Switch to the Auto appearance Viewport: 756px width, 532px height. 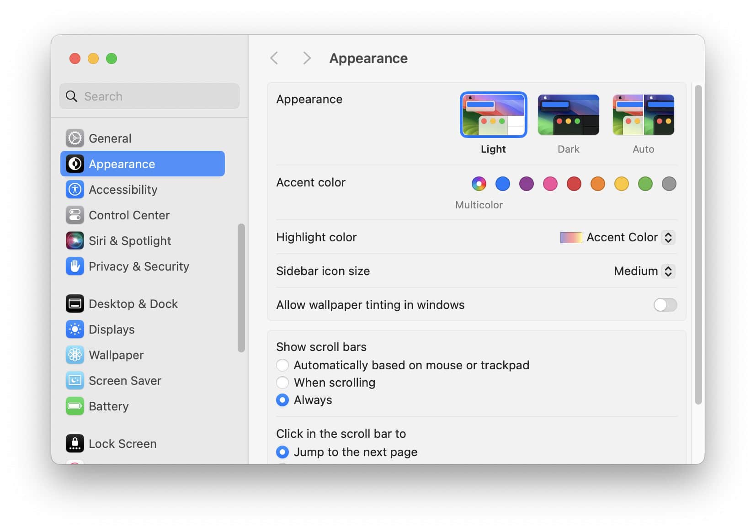[643, 114]
